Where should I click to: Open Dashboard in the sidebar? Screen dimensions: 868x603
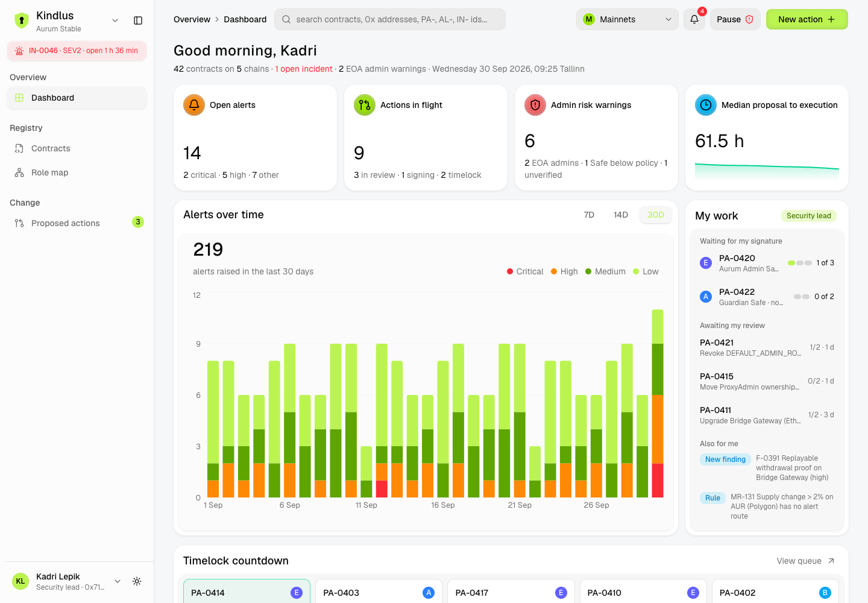tap(77, 98)
